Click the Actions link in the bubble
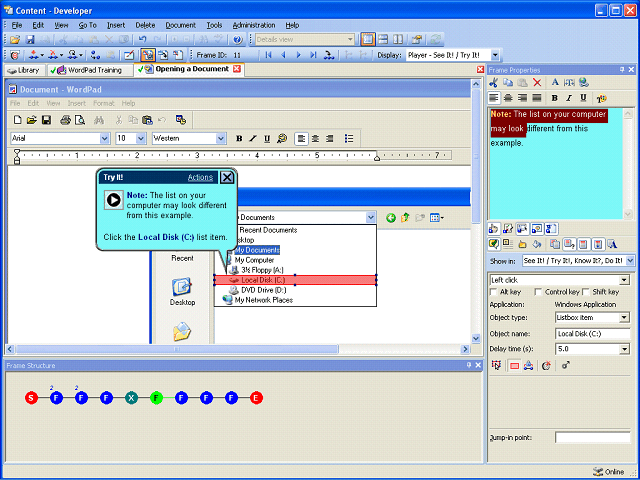 pyautogui.click(x=200, y=177)
